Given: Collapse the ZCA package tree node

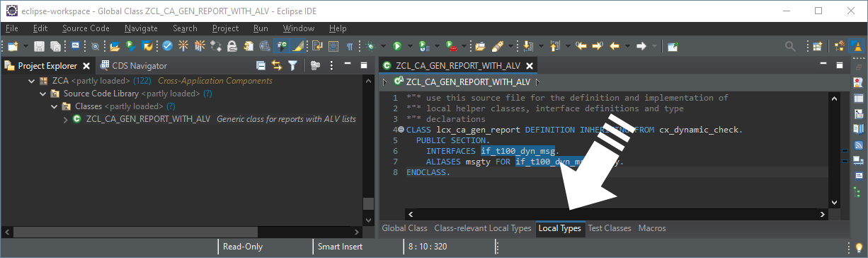Looking at the screenshot, I should pyautogui.click(x=31, y=81).
